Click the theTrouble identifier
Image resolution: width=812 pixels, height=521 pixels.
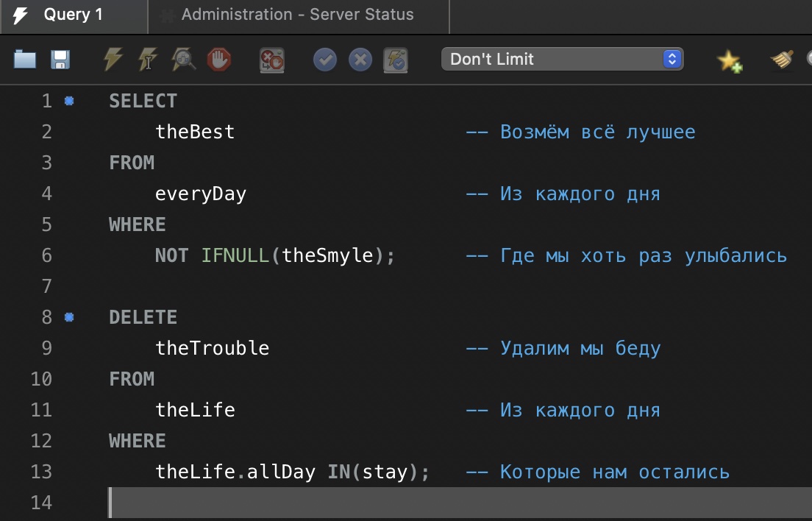pyautogui.click(x=213, y=348)
